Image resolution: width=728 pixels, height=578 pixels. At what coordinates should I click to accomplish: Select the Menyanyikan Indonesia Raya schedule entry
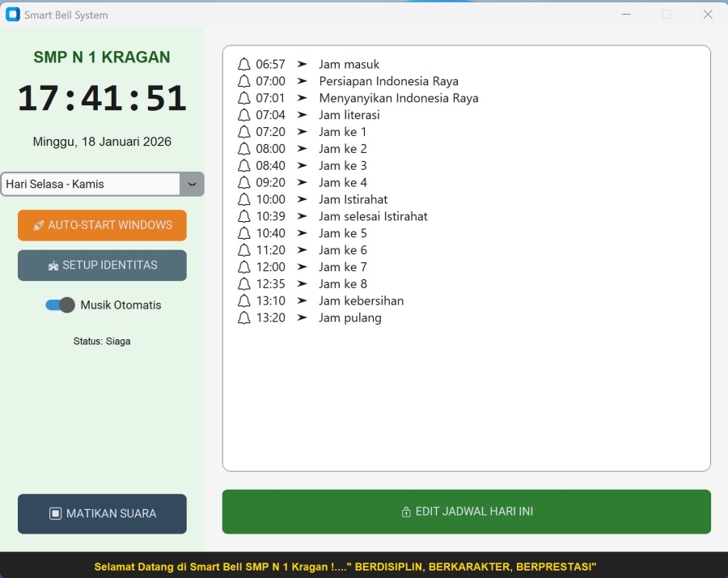(x=398, y=98)
